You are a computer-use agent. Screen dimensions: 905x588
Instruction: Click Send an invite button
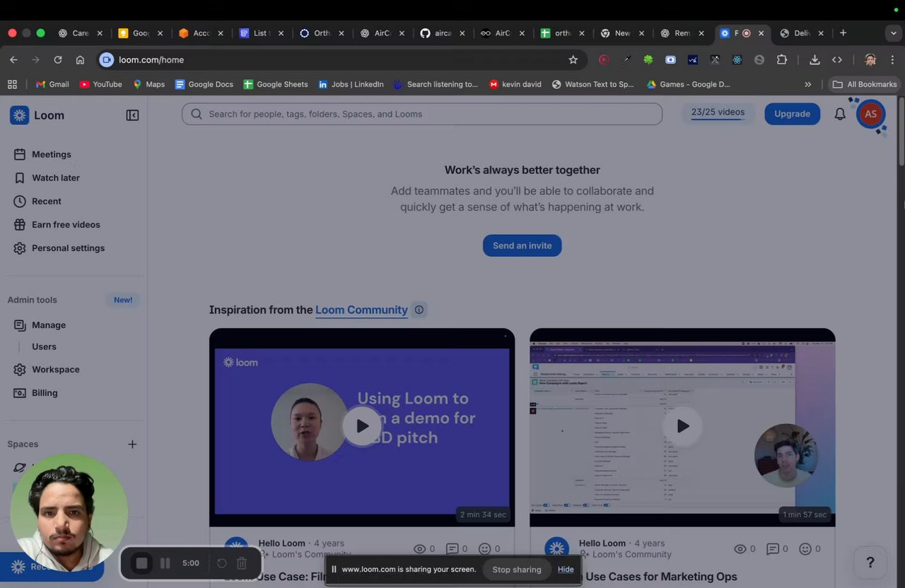coord(522,245)
